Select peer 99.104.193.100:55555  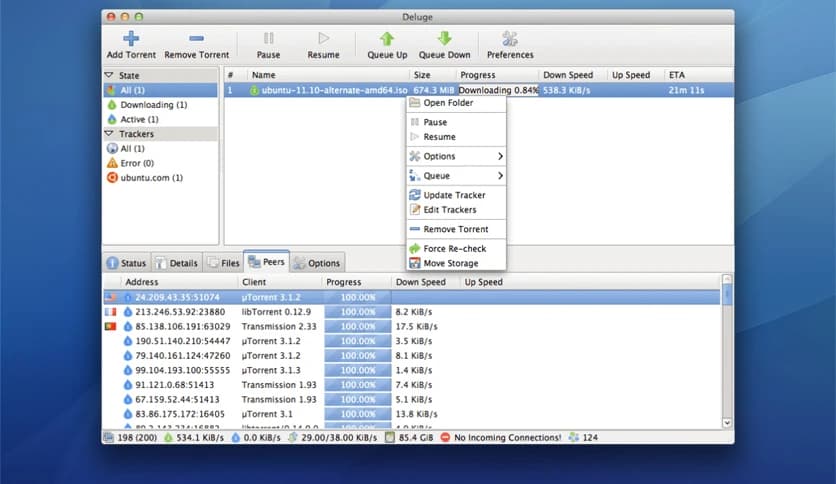pyautogui.click(x=412, y=370)
